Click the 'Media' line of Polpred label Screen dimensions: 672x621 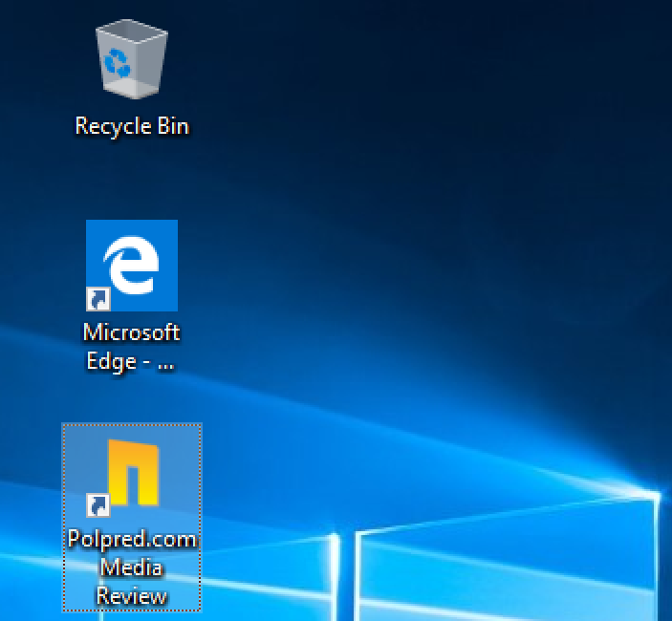pos(132,567)
